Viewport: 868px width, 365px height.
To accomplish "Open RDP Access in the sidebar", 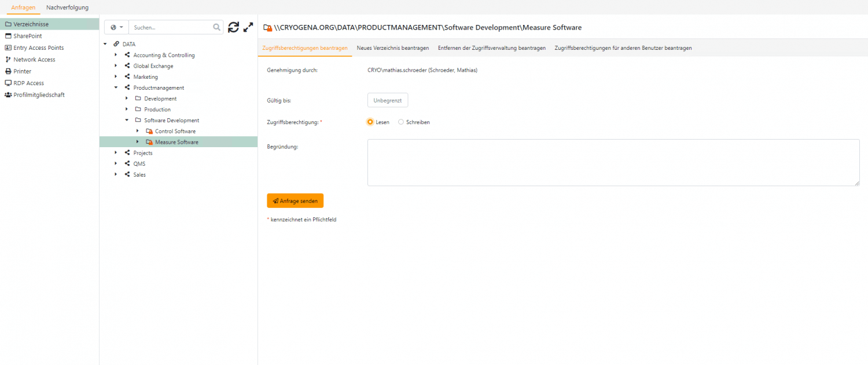I will click(28, 83).
